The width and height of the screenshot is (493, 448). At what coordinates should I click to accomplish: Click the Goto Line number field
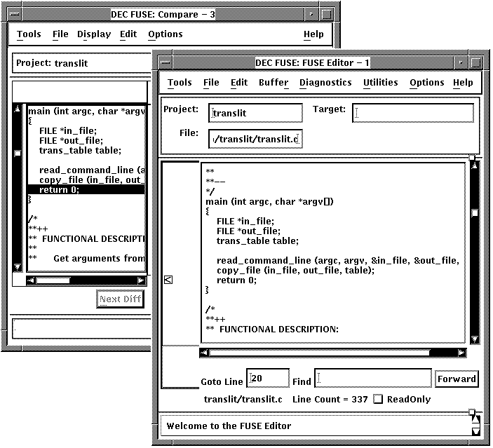pyautogui.click(x=268, y=379)
